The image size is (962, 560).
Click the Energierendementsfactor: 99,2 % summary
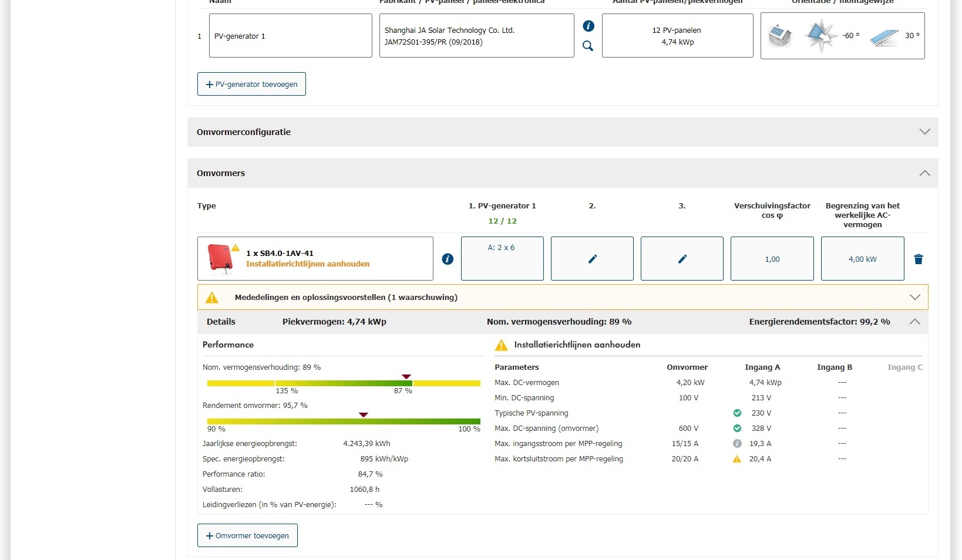click(819, 322)
